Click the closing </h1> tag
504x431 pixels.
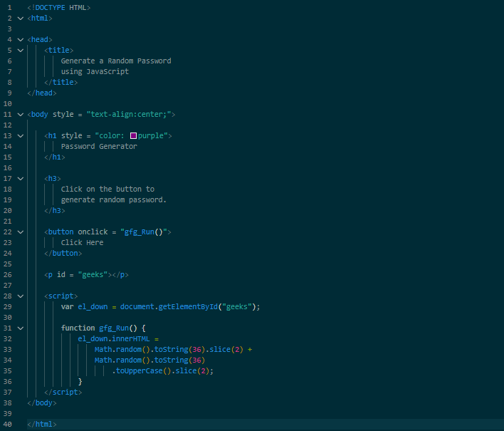tap(55, 157)
